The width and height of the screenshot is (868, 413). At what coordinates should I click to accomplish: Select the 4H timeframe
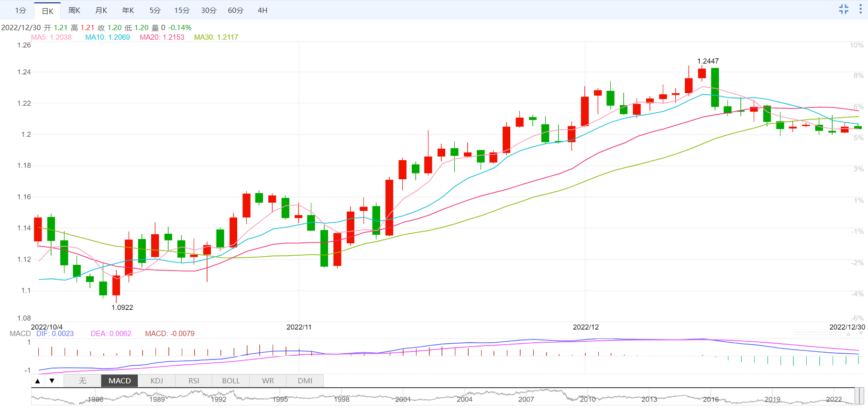tap(263, 10)
